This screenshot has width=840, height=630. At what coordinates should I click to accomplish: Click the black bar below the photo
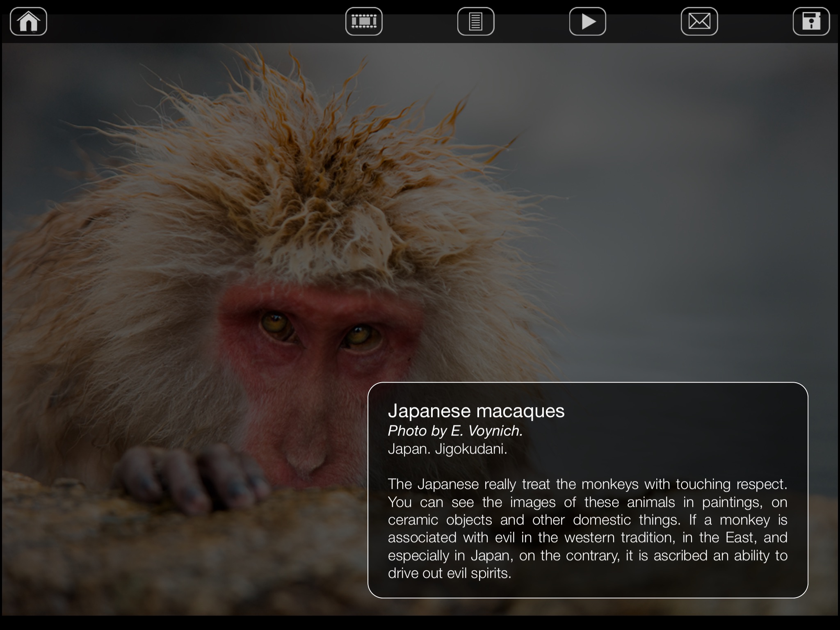tap(420, 623)
